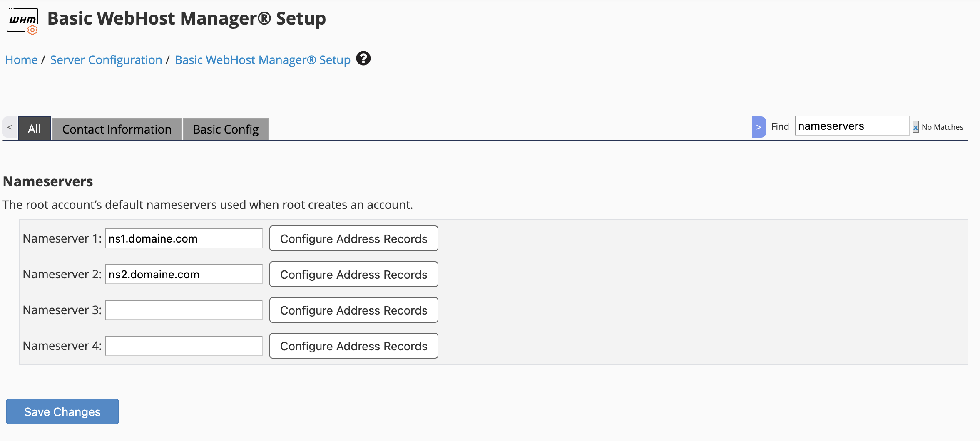Image resolution: width=980 pixels, height=441 pixels.
Task: Focus the Nameserver 2 field
Action: [x=184, y=274]
